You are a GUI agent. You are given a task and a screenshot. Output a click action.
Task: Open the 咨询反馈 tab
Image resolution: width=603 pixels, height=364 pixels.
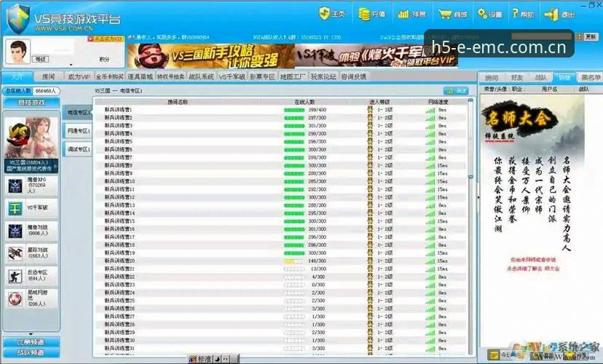tap(354, 76)
